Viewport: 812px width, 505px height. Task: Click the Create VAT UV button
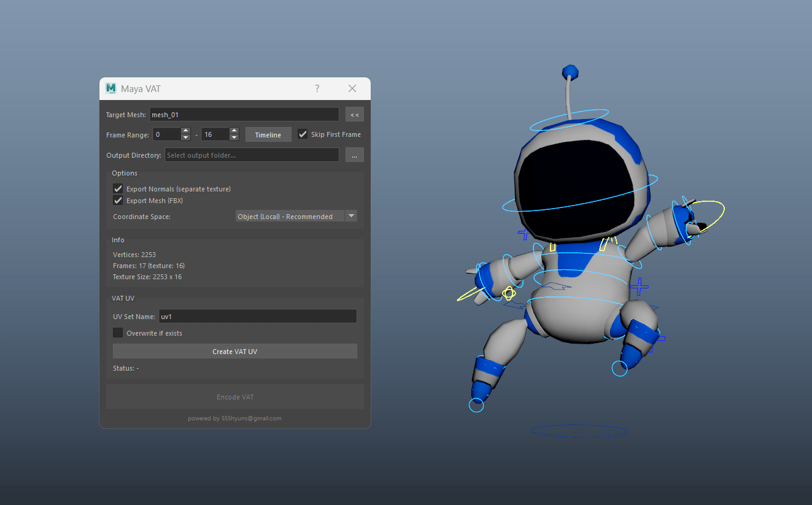(235, 352)
